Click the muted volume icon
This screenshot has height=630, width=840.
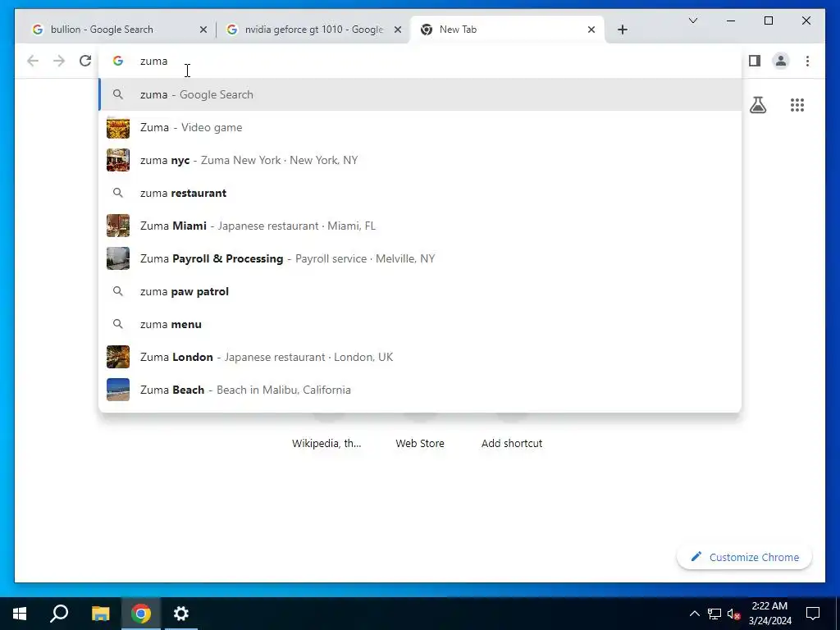(x=734, y=614)
